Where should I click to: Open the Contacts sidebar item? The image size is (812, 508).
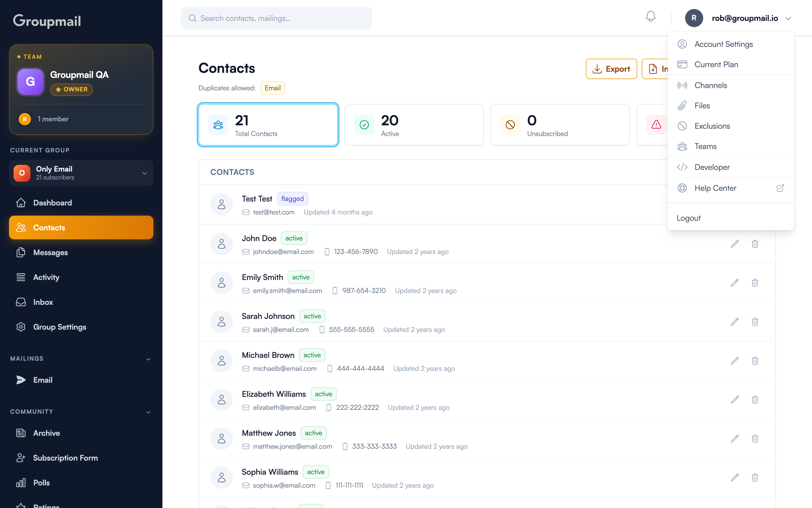(x=81, y=228)
